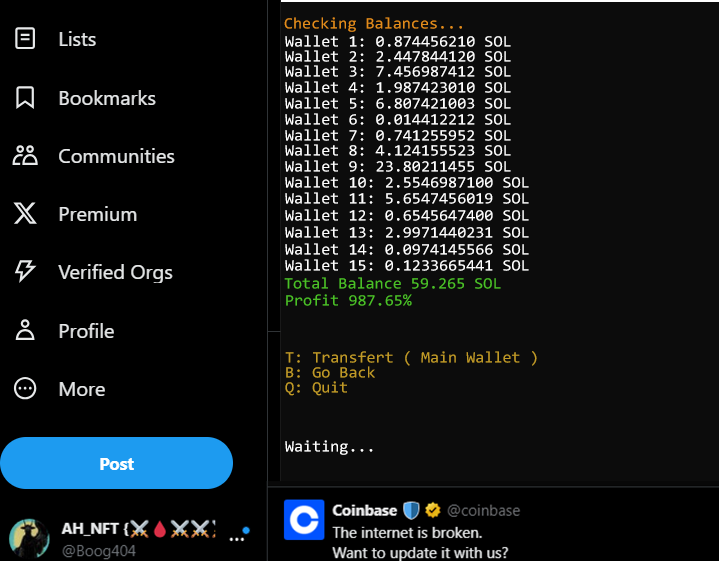Click the 'Checking Balances...' heading

374,23
